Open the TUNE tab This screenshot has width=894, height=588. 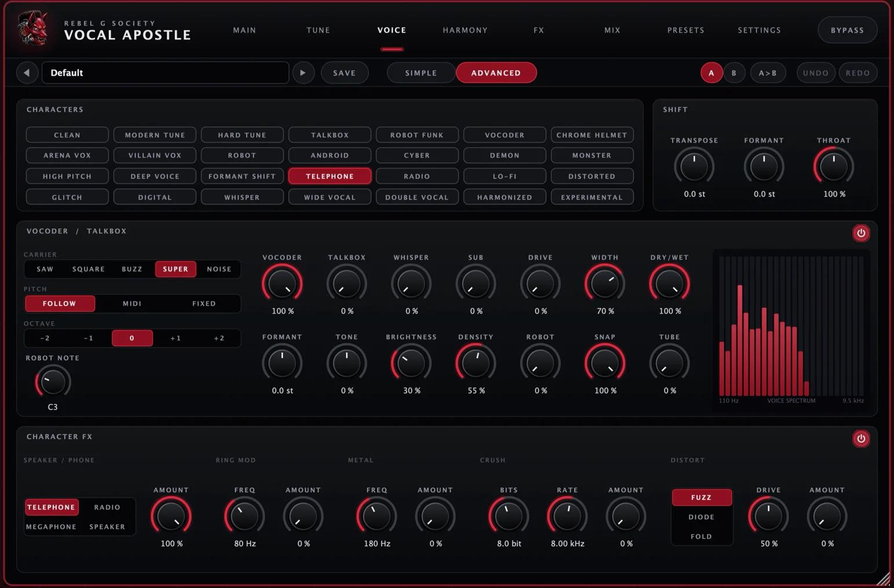point(318,30)
